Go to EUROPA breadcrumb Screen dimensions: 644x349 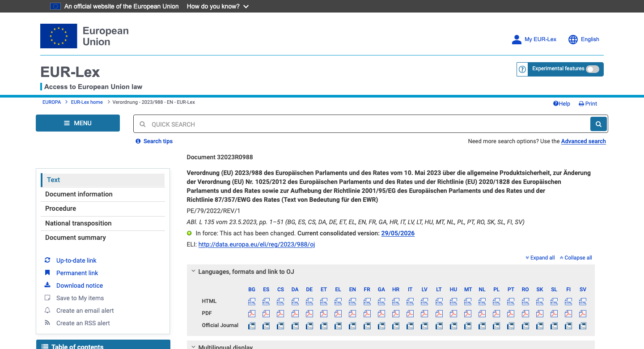[x=51, y=102]
